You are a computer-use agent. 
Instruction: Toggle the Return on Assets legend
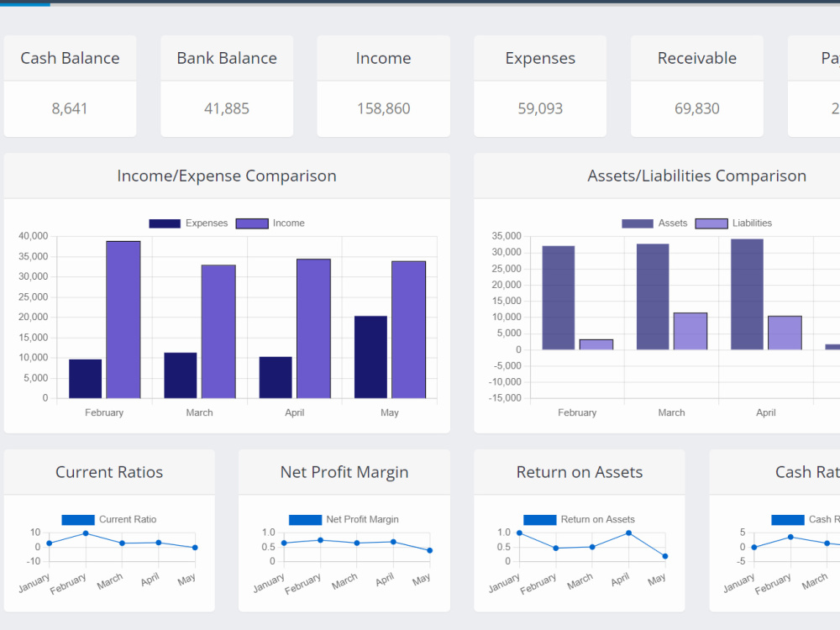point(579,520)
